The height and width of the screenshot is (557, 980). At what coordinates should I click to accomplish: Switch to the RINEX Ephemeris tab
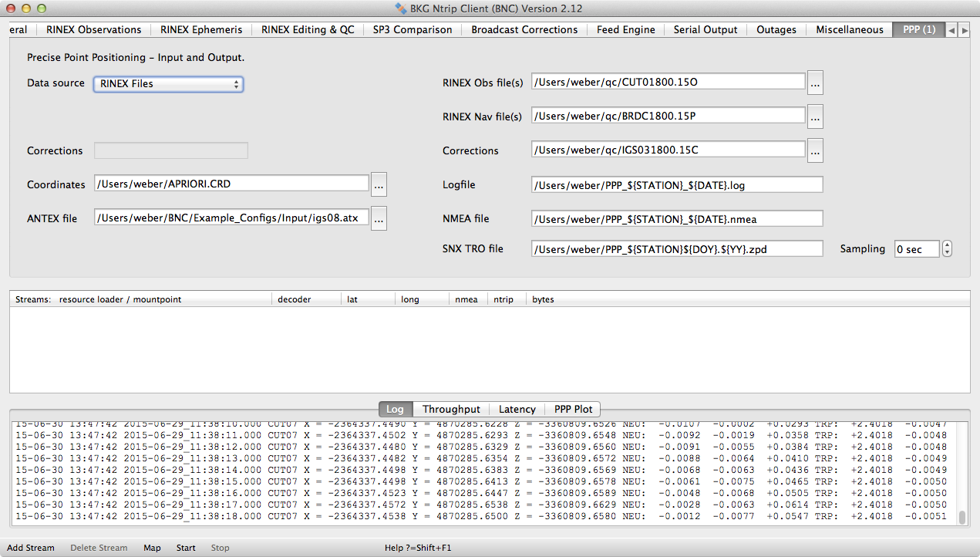[201, 30]
